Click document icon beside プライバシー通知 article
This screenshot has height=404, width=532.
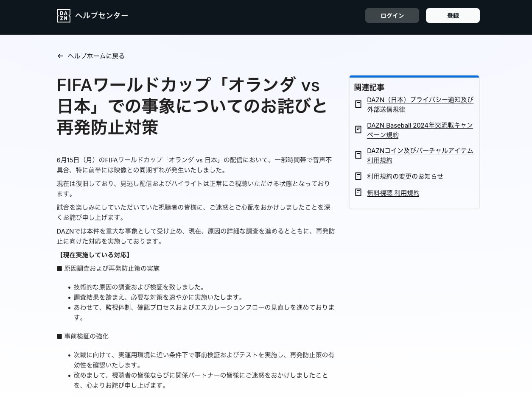[358, 104]
